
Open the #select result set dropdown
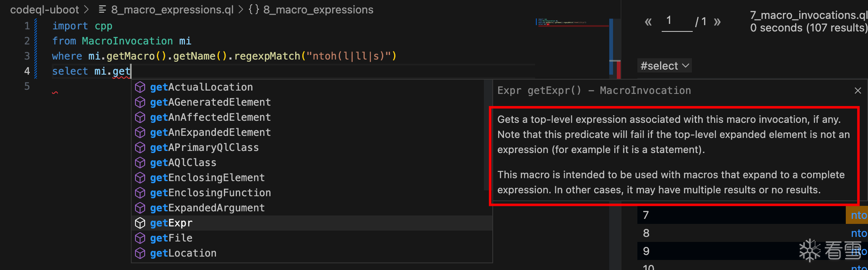click(664, 66)
